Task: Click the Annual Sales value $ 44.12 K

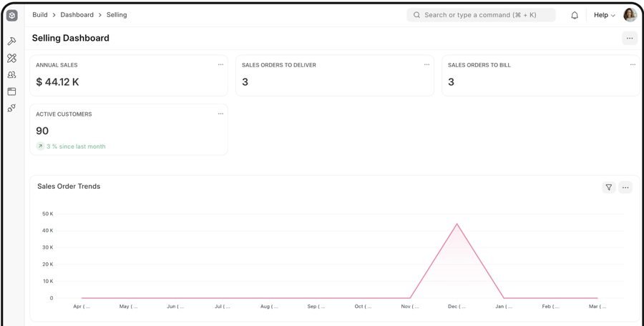Action: [57, 82]
